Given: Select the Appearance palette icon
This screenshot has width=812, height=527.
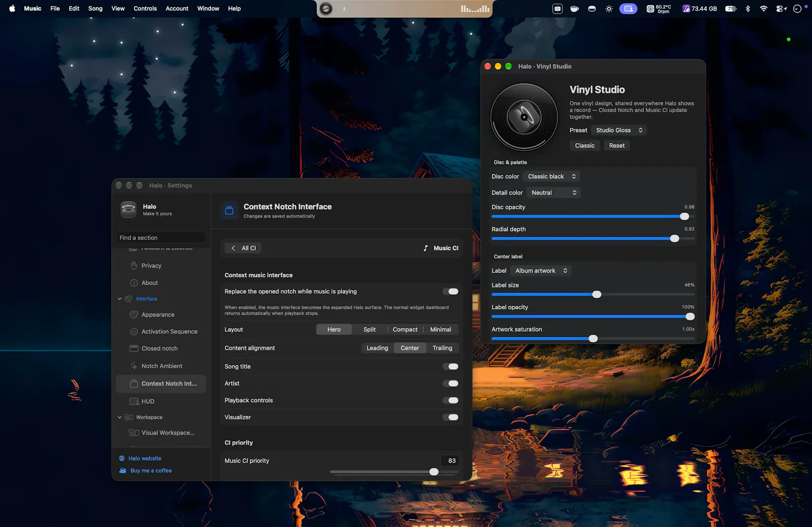Looking at the screenshot, I should click(x=134, y=315).
